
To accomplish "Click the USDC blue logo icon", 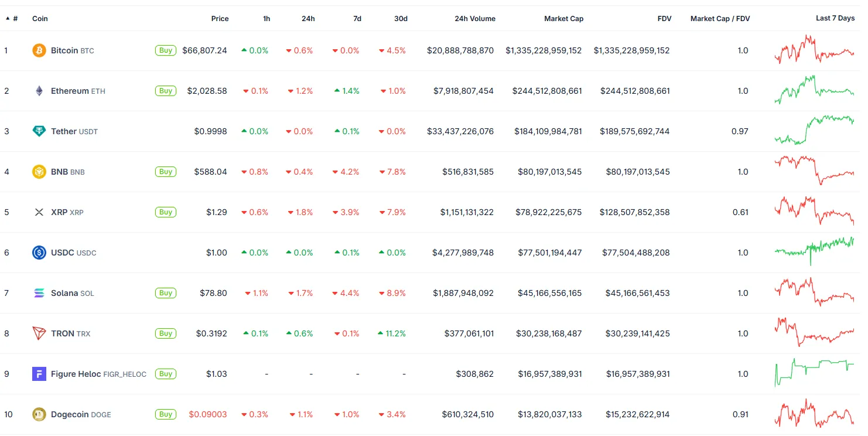I will point(39,253).
